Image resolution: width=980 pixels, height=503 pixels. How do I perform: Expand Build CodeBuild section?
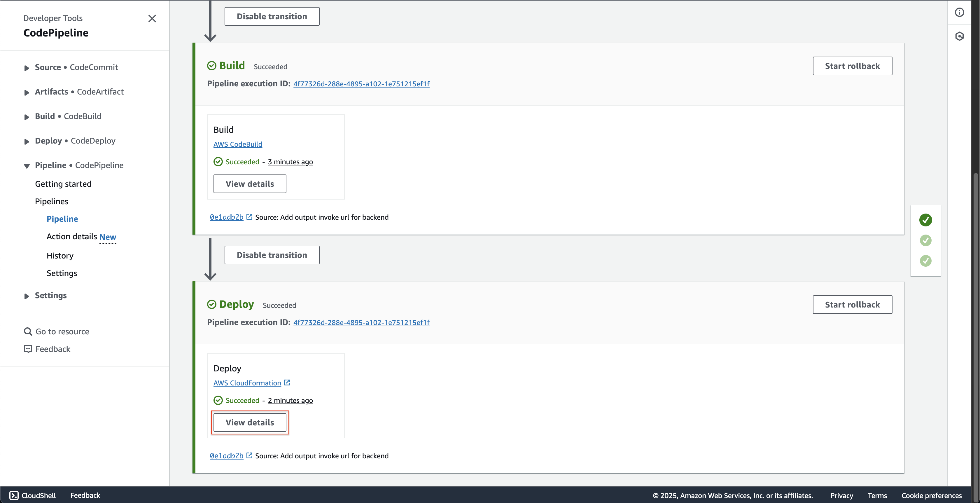[27, 117]
